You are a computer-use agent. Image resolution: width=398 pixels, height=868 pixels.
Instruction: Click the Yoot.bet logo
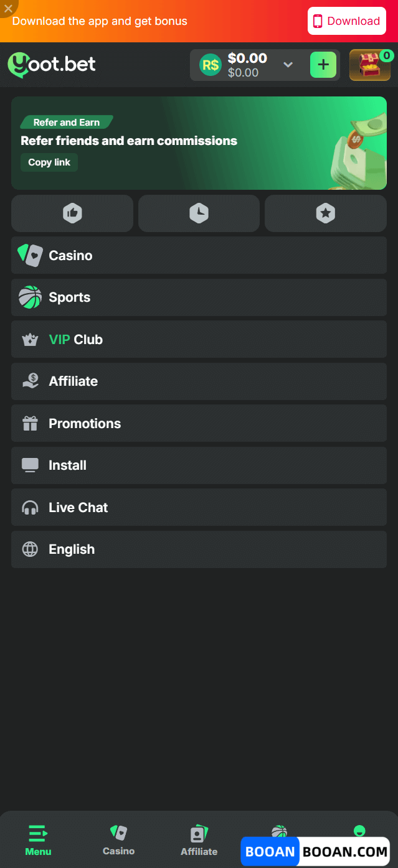52,65
